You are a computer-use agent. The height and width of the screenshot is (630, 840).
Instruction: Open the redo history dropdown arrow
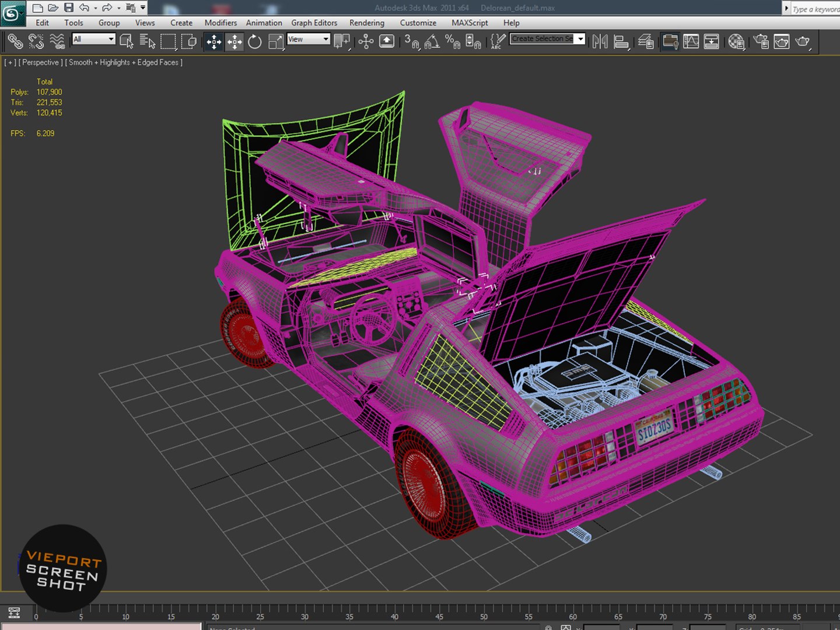[118, 8]
